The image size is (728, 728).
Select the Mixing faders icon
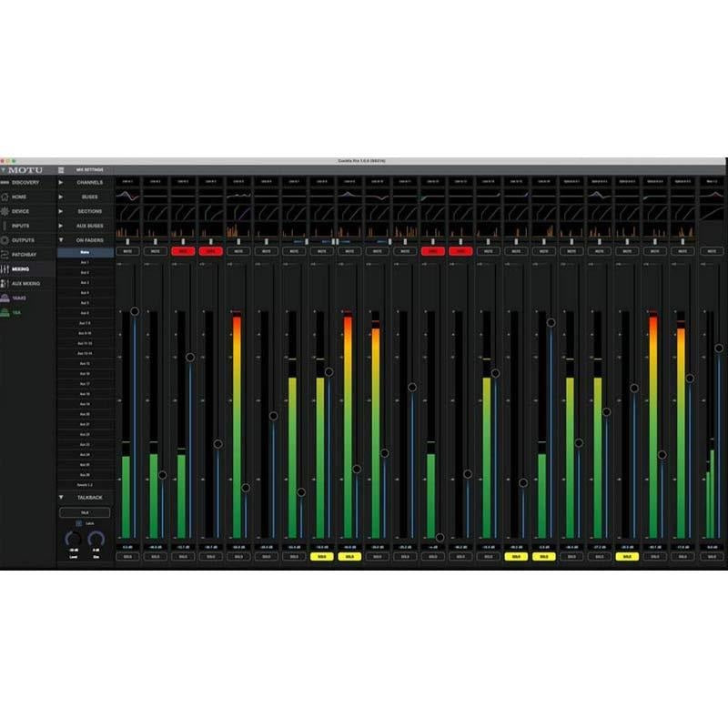click(5, 269)
